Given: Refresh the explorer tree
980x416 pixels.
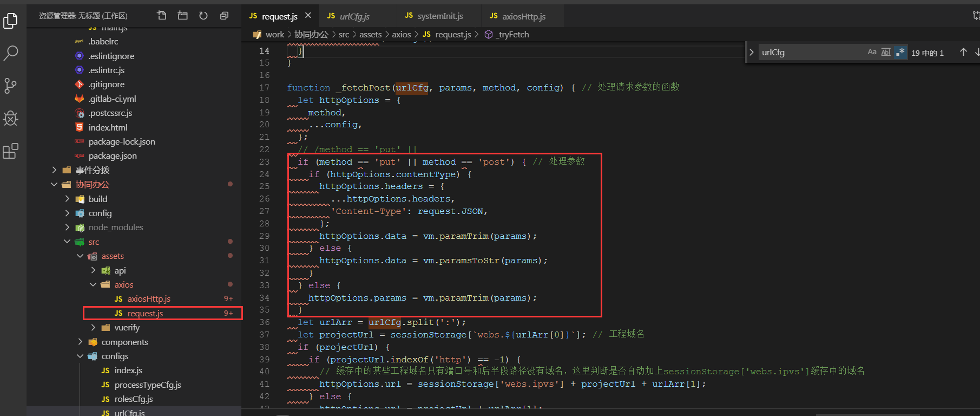Looking at the screenshot, I should (x=203, y=16).
